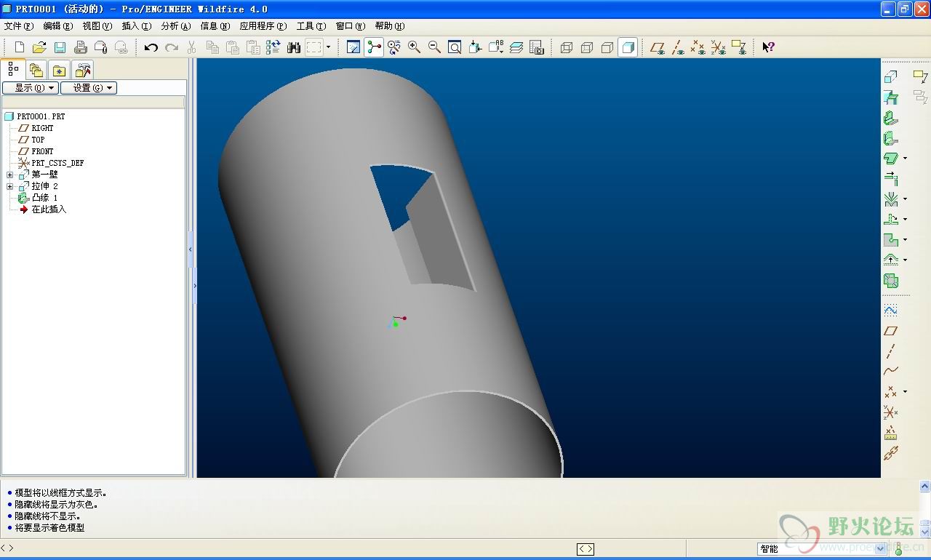Open the 工具(T) menu

[311, 26]
